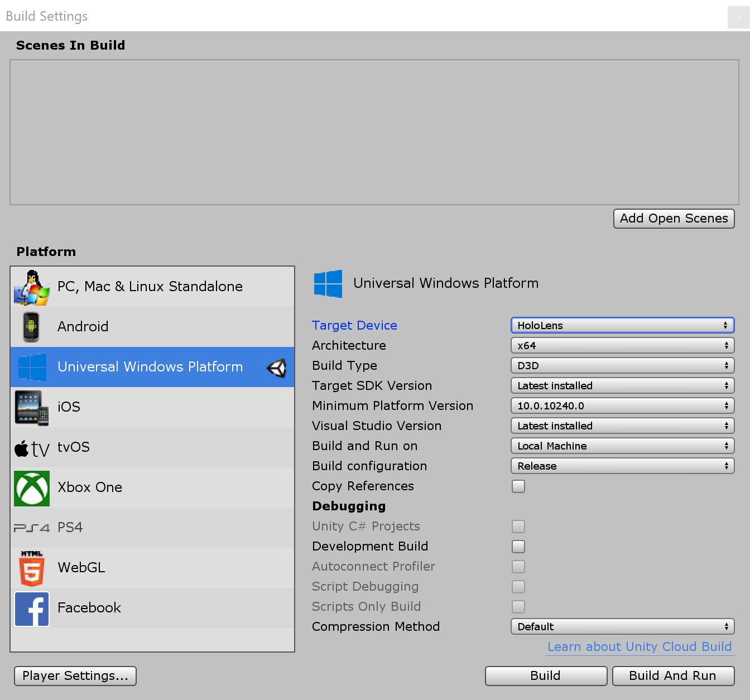Click the Copy References label
The height and width of the screenshot is (700, 750).
(363, 486)
